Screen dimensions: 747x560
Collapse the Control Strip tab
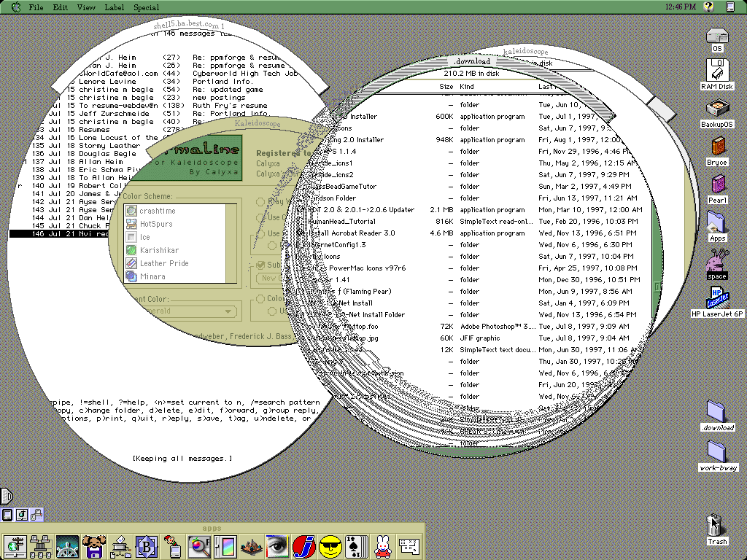pyautogui.click(x=6, y=496)
